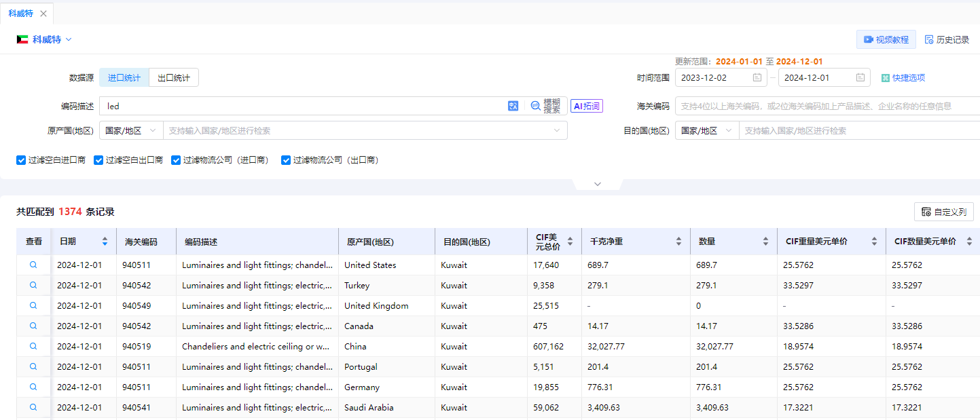
Task: Click the translate icon in description field
Action: tap(513, 106)
